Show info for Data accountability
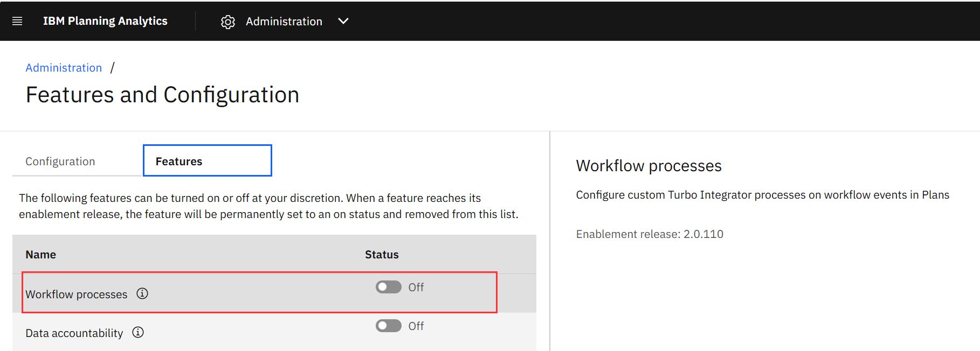 pos(138,332)
